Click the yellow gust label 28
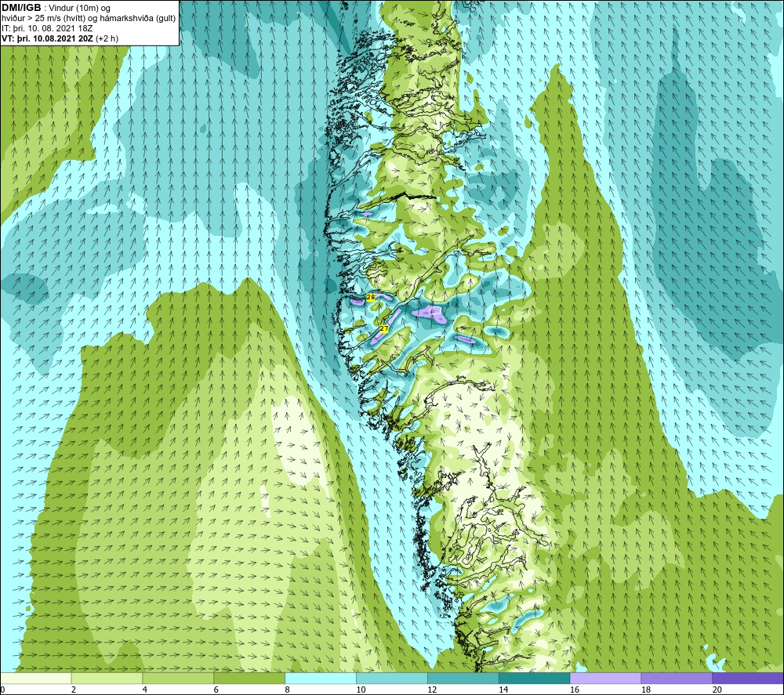The image size is (784, 695). (x=371, y=297)
